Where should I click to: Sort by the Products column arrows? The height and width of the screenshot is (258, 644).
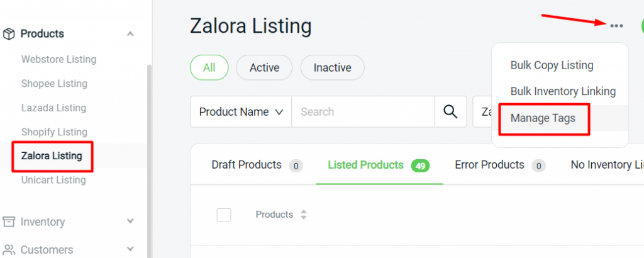pos(304,215)
